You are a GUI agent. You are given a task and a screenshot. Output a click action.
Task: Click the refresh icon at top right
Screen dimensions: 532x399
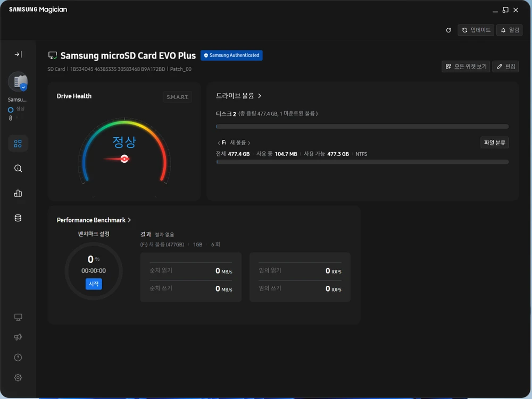[x=448, y=30]
